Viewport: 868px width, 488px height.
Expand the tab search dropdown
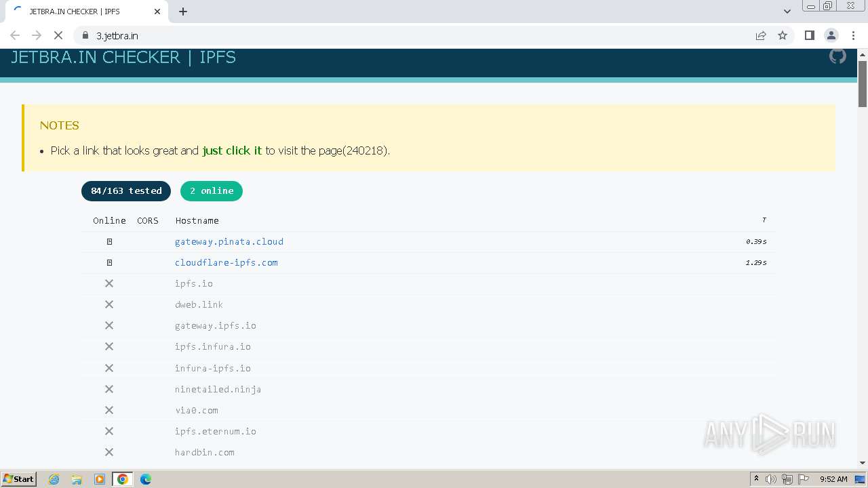point(787,12)
